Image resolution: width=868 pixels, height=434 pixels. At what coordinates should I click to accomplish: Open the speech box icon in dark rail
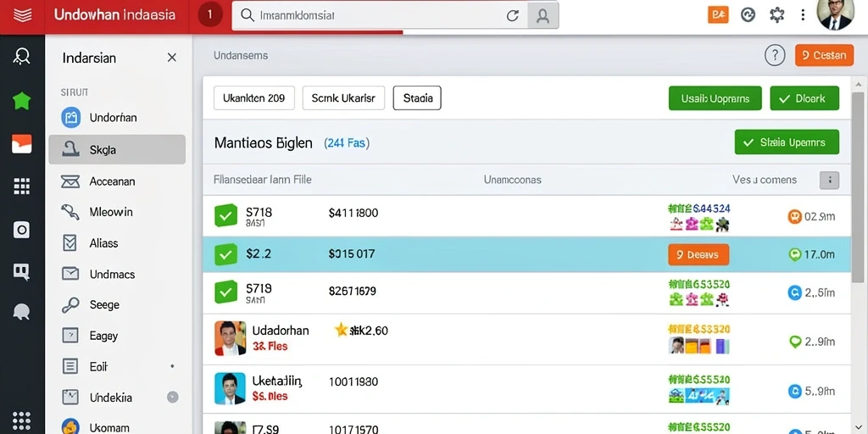coord(21,272)
